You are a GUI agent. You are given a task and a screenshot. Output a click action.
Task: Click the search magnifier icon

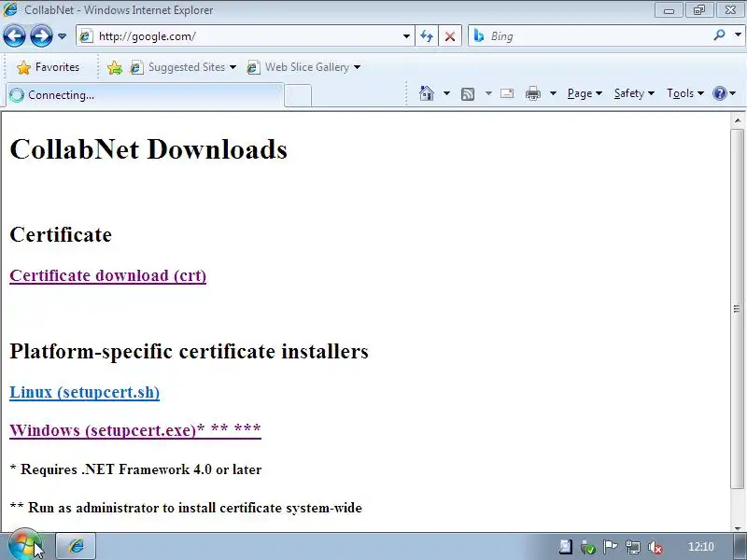(719, 35)
